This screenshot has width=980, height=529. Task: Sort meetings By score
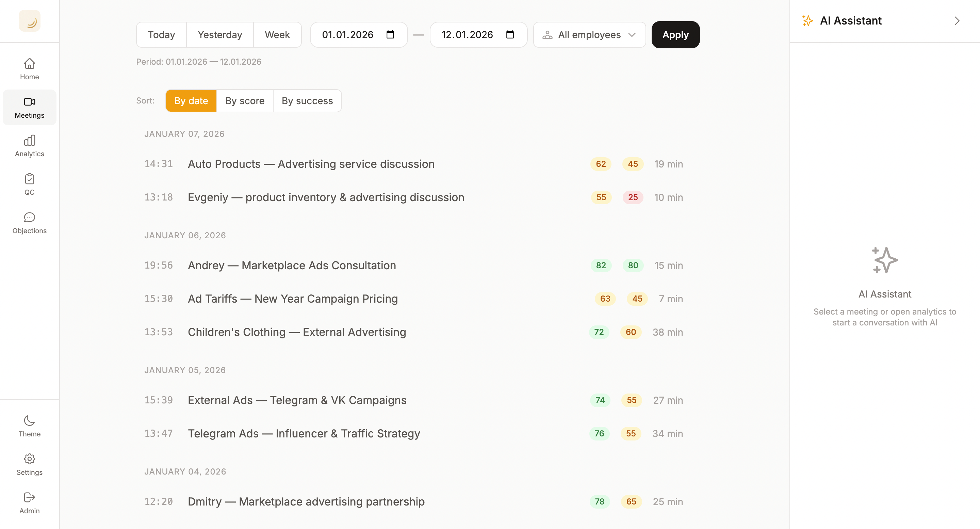click(x=245, y=101)
